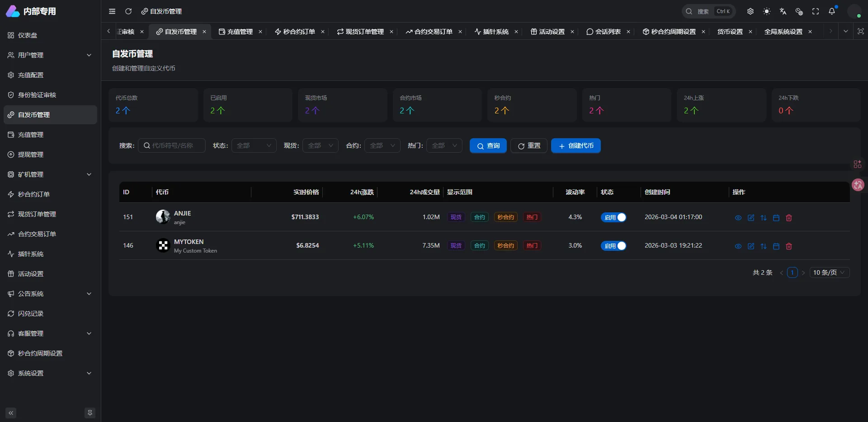868x422 pixels.
Task: Click the sidebar pin icon at bottom
Action: (x=90, y=413)
